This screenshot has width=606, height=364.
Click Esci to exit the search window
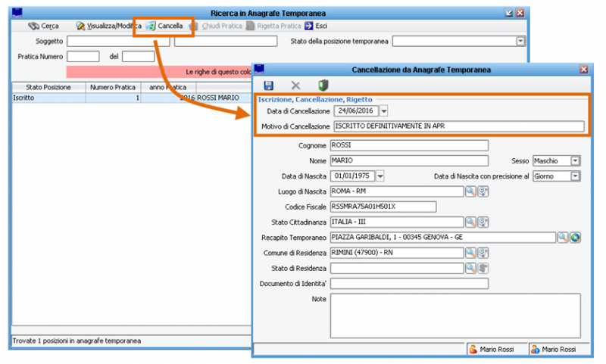coord(316,26)
